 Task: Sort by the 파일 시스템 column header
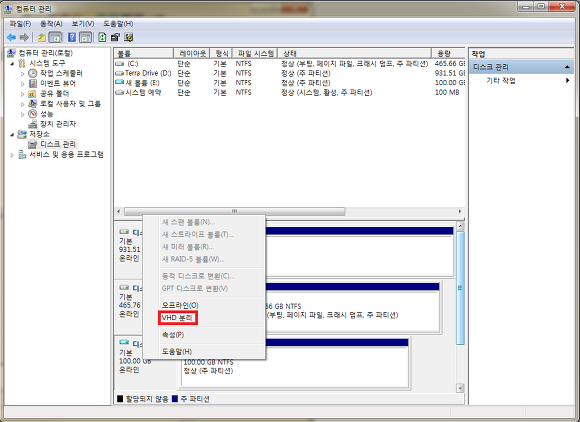point(255,53)
